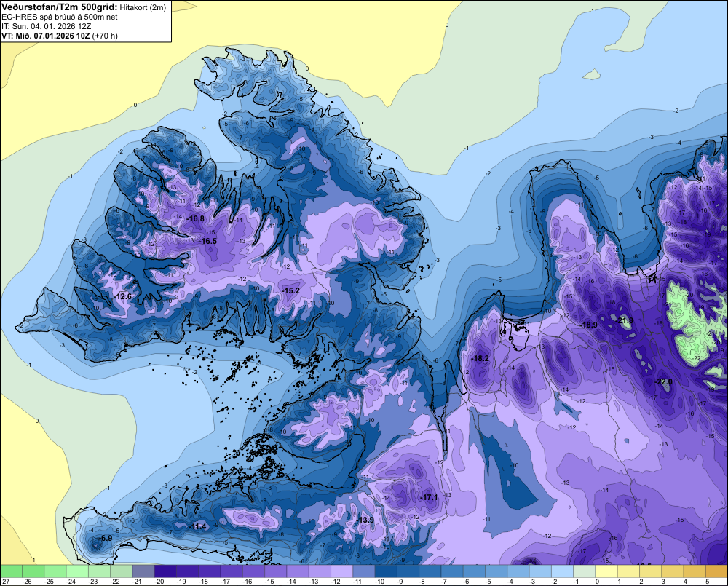This screenshot has height=586, width=728.
Task: Click the "Veðurstofan/T2m 500grid:" map title
Action: pos(60,7)
